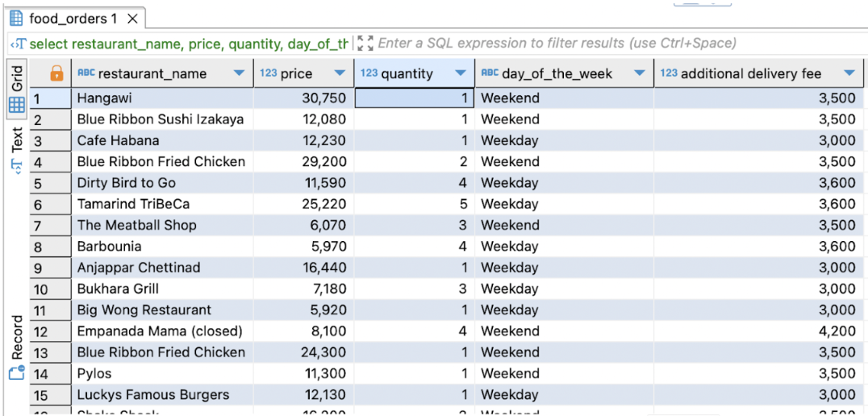Open the day_of_the_week column dropdown arrow
The image size is (868, 416).
[640, 73]
